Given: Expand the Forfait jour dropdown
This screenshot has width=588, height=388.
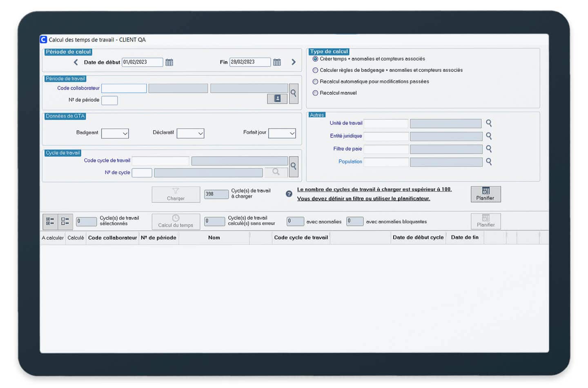Looking at the screenshot, I should 282,133.
